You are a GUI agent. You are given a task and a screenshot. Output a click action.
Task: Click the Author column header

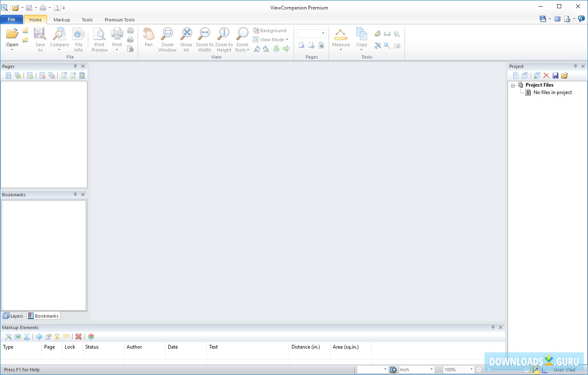point(134,347)
